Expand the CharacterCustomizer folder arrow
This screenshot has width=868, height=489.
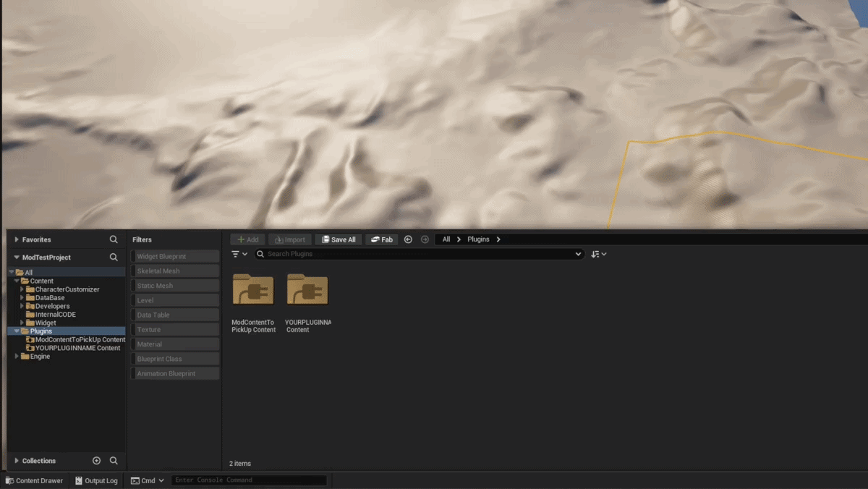(22, 289)
